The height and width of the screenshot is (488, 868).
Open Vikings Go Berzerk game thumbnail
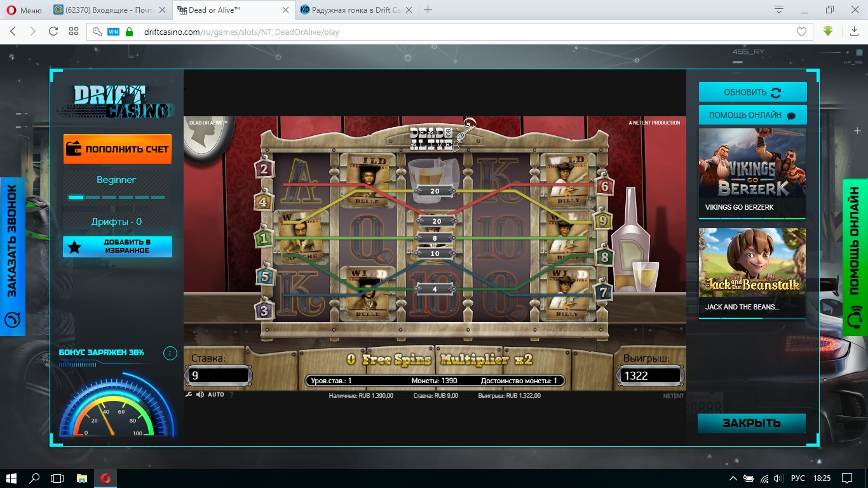click(752, 163)
